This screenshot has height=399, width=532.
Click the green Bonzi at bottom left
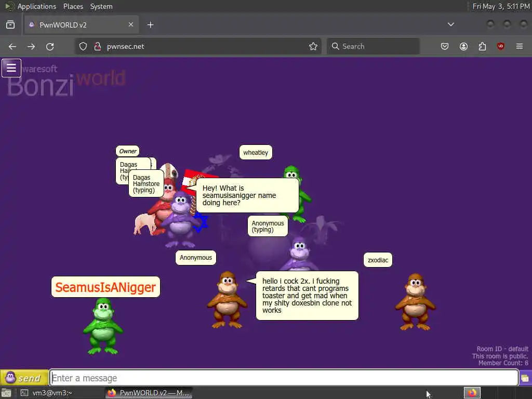tap(103, 326)
